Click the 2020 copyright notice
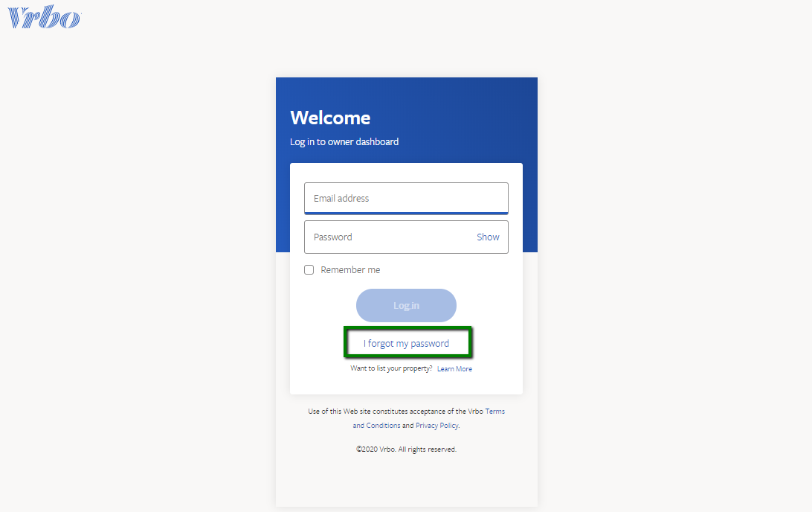The image size is (812, 512). [x=406, y=449]
